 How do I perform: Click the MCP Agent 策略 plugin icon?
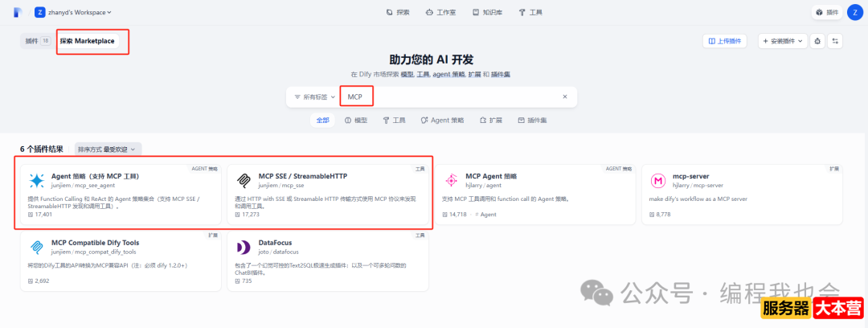[x=451, y=181]
